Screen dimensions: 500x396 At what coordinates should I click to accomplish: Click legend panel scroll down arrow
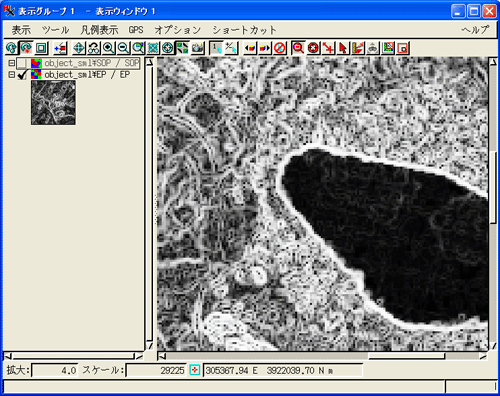(150, 346)
